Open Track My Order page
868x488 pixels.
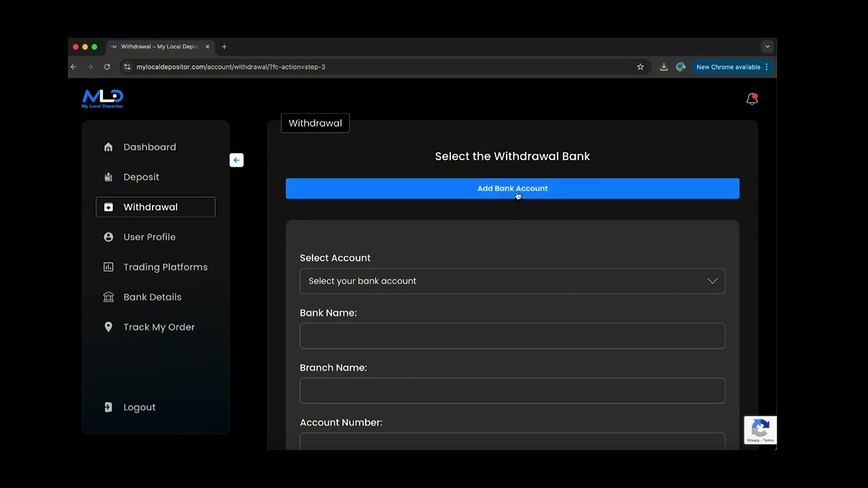click(x=159, y=327)
